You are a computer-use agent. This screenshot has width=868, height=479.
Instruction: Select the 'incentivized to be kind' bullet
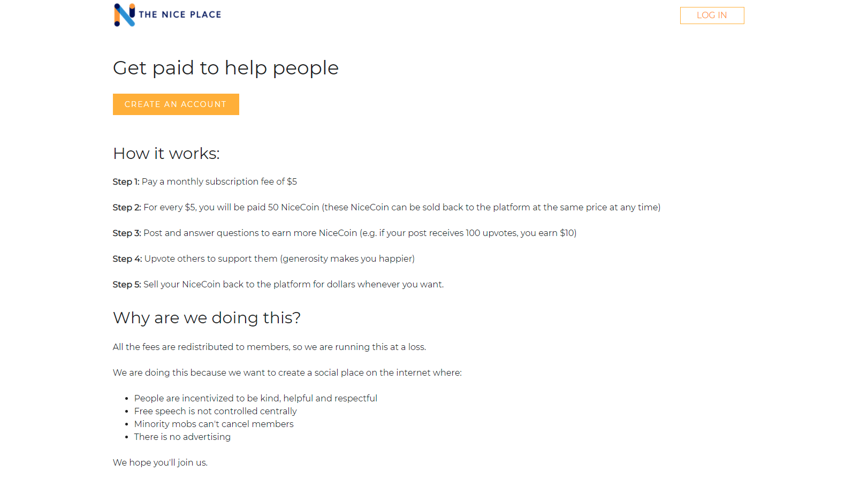click(255, 398)
